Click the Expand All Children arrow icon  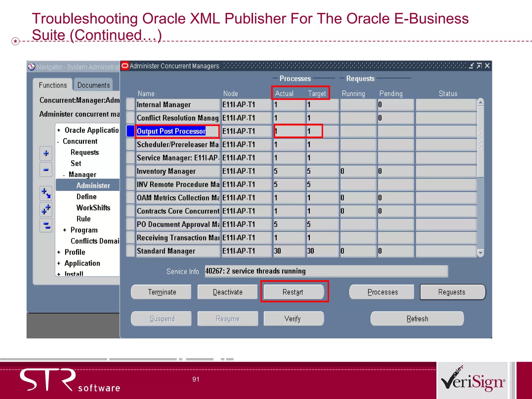(46, 193)
